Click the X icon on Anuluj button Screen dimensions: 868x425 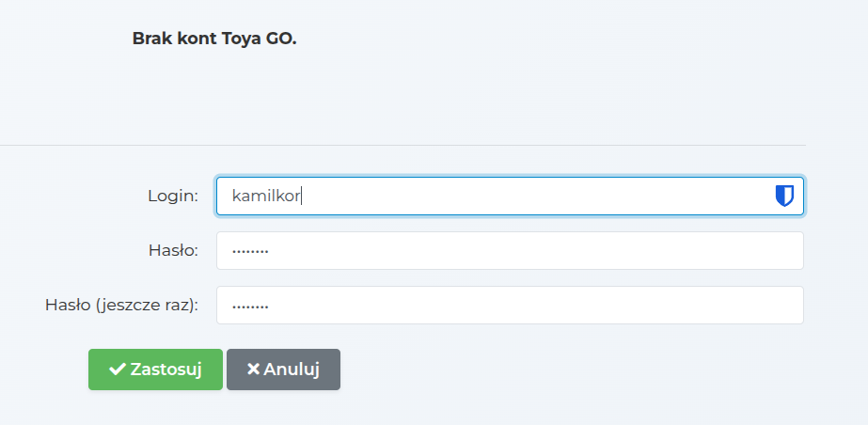pyautogui.click(x=253, y=370)
